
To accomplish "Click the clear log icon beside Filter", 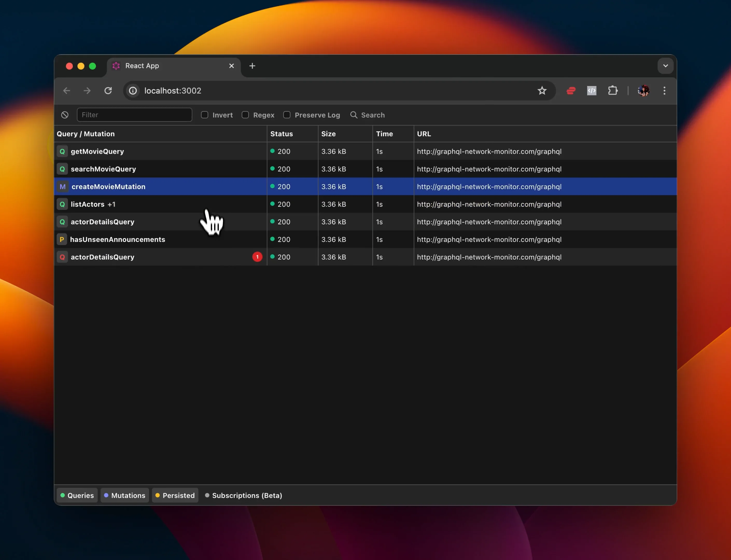I will pyautogui.click(x=65, y=115).
